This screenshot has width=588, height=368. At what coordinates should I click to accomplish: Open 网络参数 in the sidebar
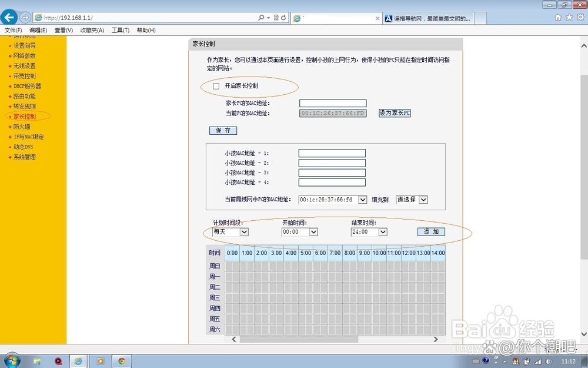(x=24, y=55)
